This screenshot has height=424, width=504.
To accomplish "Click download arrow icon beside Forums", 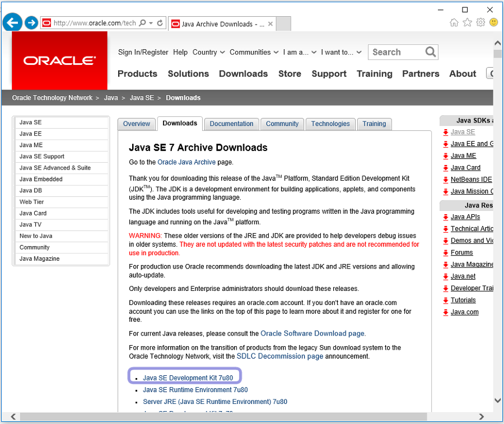I will pyautogui.click(x=446, y=253).
